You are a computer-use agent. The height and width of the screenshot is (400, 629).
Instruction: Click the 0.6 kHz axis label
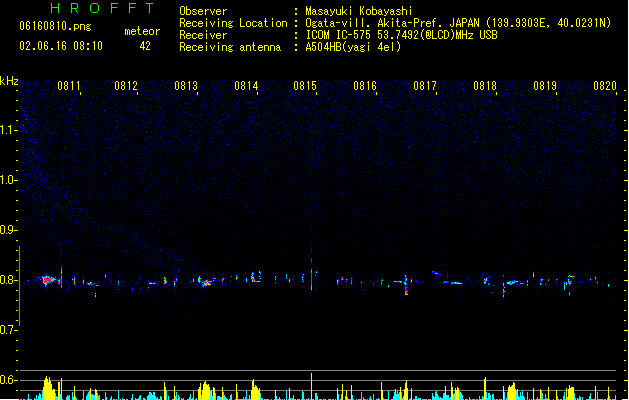coord(8,380)
